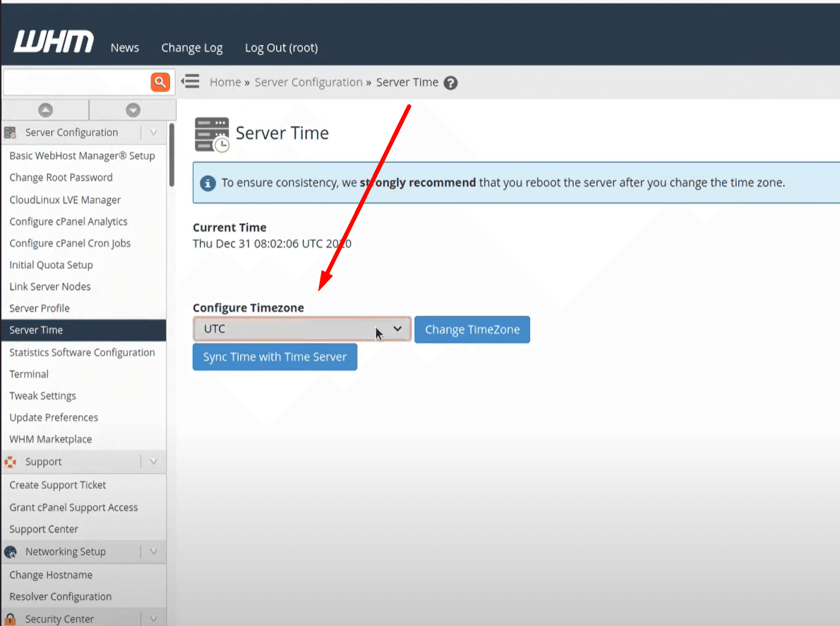Click the Change TimeZone button
840x626 pixels.
(472, 330)
